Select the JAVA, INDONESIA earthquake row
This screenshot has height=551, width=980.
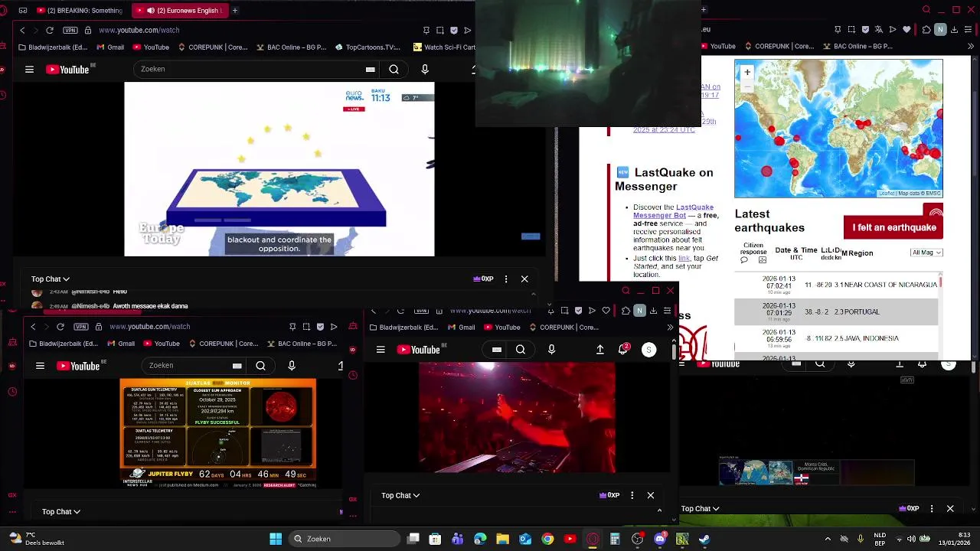(x=836, y=337)
